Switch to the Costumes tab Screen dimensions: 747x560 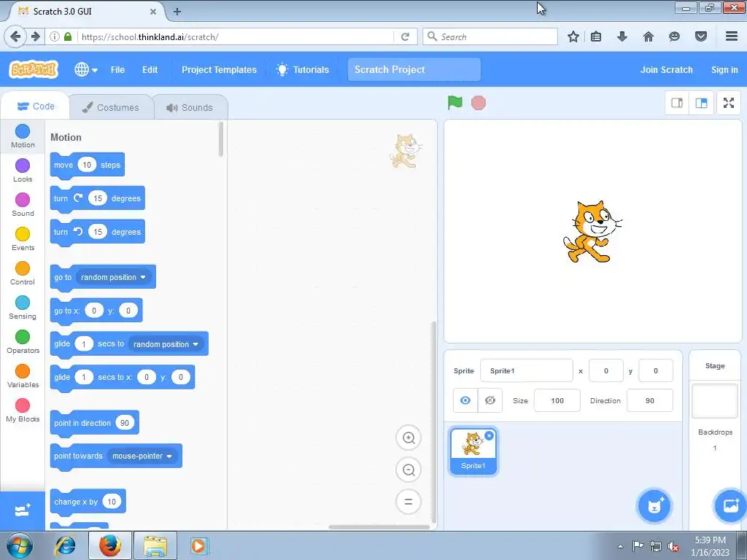(x=111, y=108)
